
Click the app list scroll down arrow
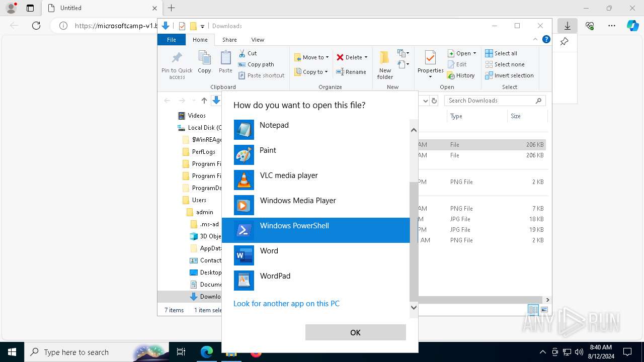414,307
